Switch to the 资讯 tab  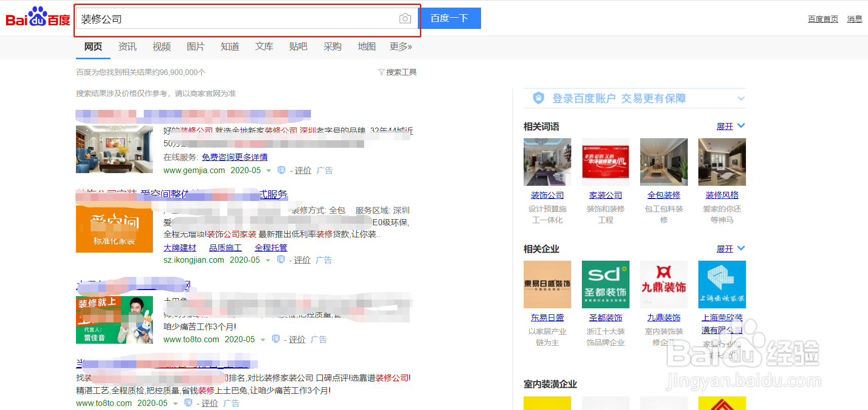127,47
